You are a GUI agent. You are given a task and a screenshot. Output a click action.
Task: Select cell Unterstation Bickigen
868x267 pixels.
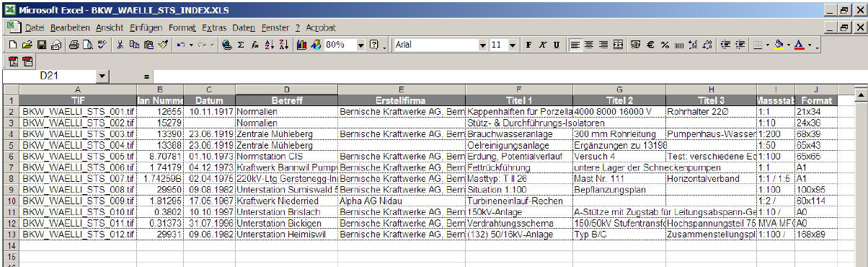click(286, 223)
